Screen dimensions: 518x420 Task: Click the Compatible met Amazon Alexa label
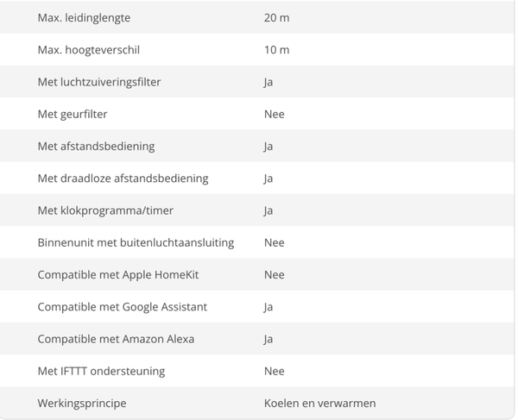[116, 339]
